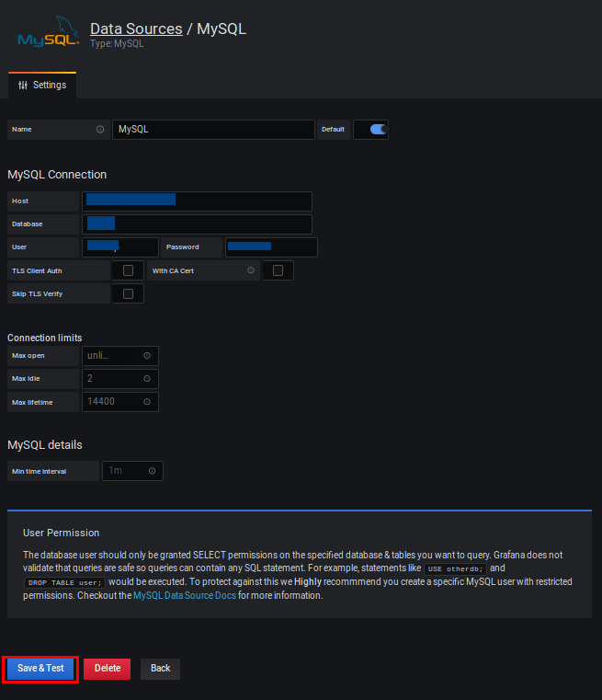This screenshot has width=602, height=700.
Task: Click the Database input field
Action: [197, 224]
